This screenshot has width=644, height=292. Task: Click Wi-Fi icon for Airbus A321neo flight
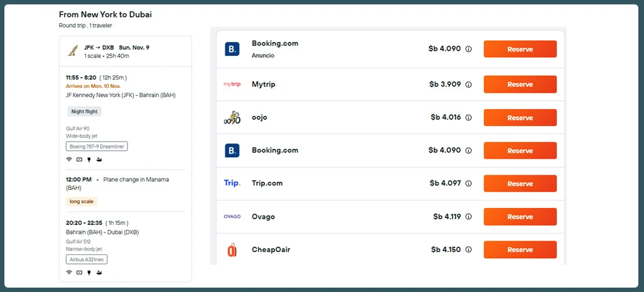[69, 273]
